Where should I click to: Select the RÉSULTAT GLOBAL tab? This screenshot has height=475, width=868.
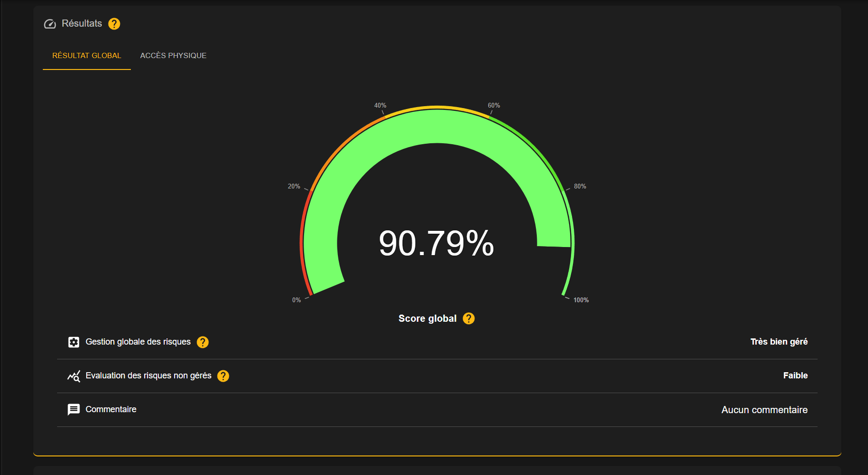(x=87, y=56)
